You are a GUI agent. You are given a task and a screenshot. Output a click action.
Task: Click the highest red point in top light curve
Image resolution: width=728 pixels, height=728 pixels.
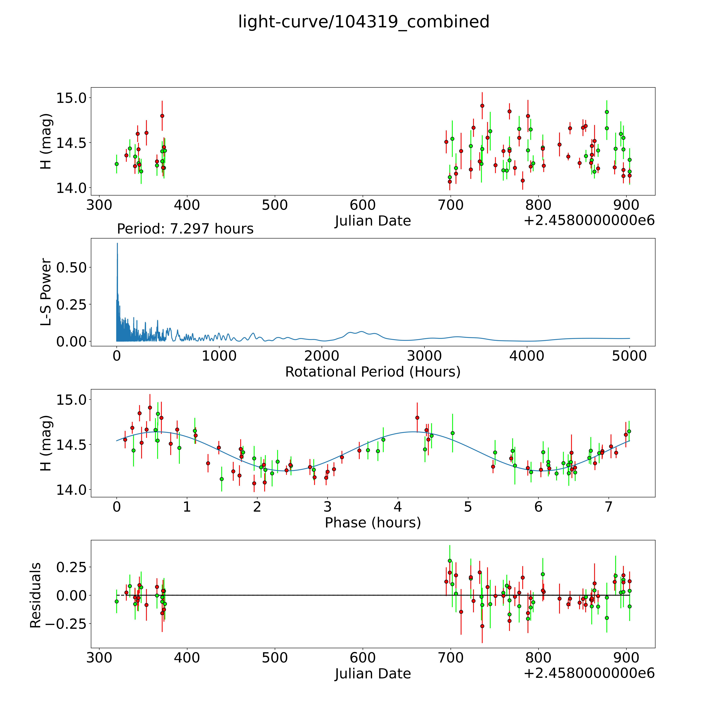pyautogui.click(x=482, y=106)
